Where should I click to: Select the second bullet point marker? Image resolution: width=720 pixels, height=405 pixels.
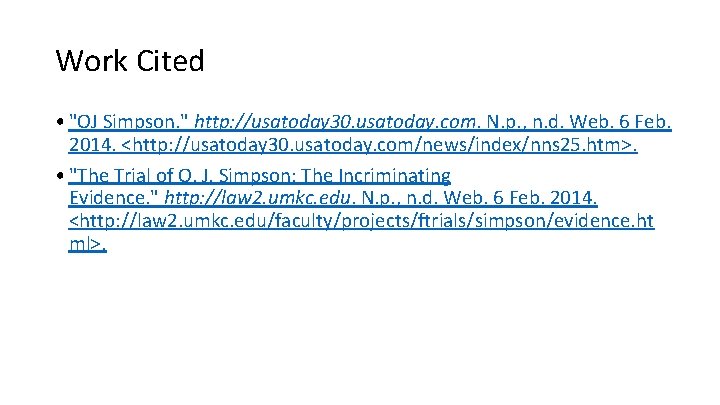click(60, 175)
